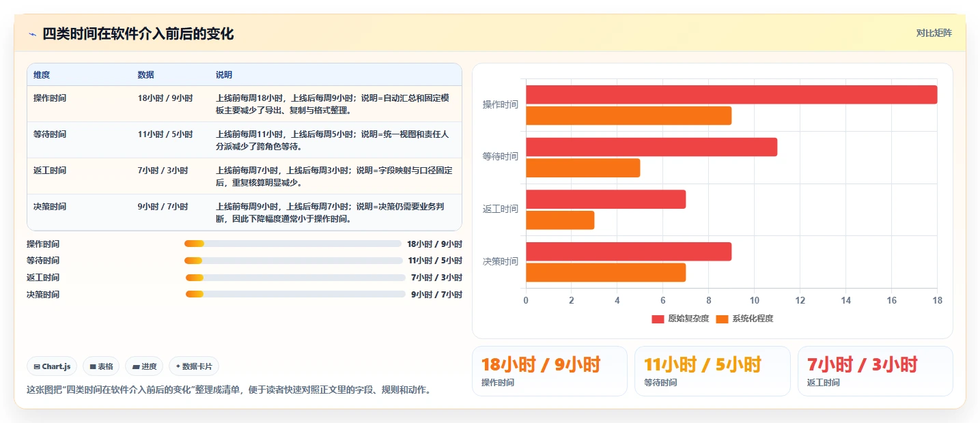Select the Chart.js tag chip
The height and width of the screenshot is (423, 980).
53,366
